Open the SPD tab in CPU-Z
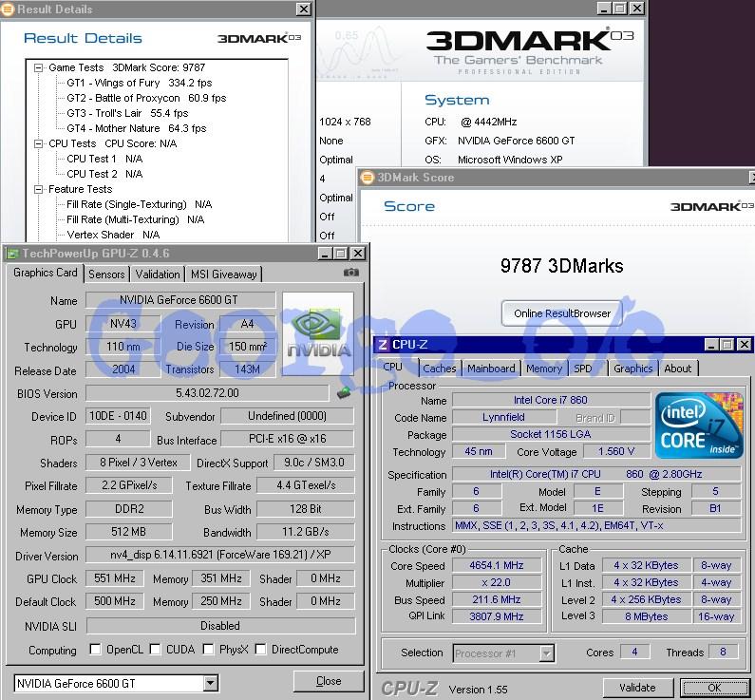Image resolution: width=755 pixels, height=700 pixels. coord(582,369)
